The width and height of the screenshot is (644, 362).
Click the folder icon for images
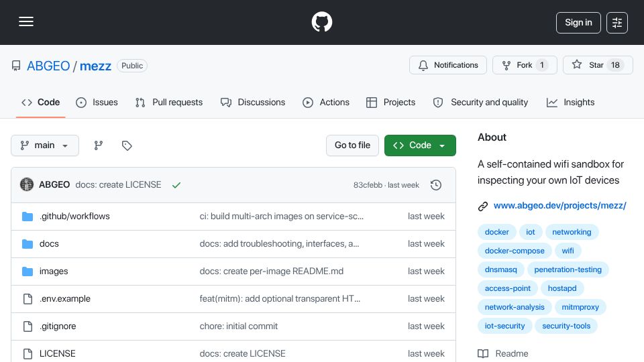click(x=28, y=271)
